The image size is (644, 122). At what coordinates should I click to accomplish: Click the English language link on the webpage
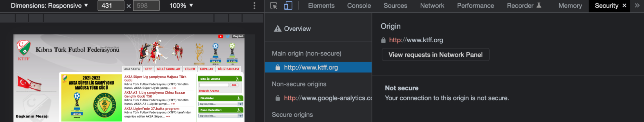(x=238, y=36)
